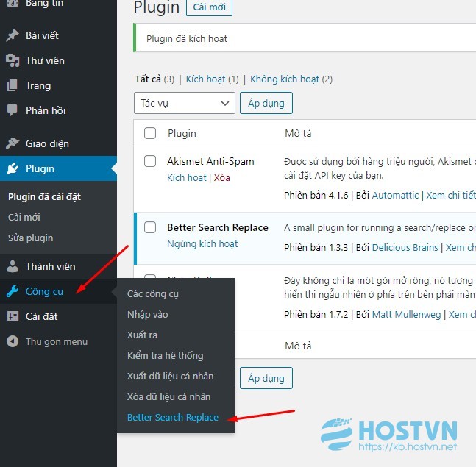Click the Phiên bản 1.3.3 text

click(316, 247)
